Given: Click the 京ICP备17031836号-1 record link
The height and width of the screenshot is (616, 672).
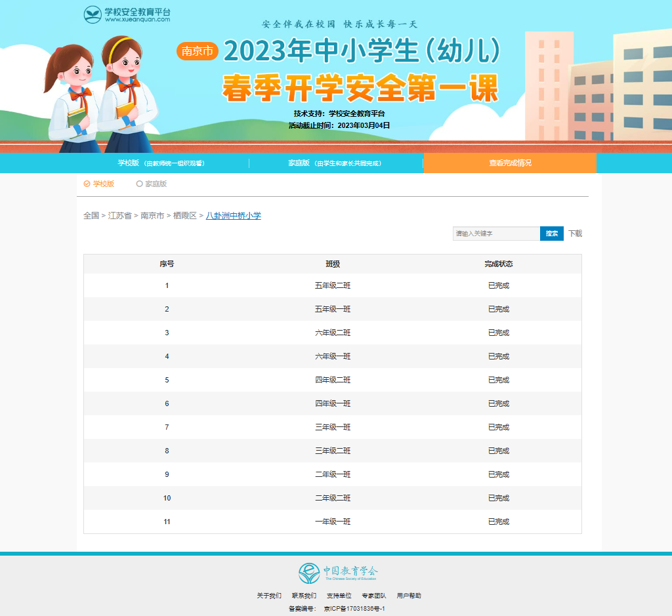Looking at the screenshot, I should (x=354, y=609).
